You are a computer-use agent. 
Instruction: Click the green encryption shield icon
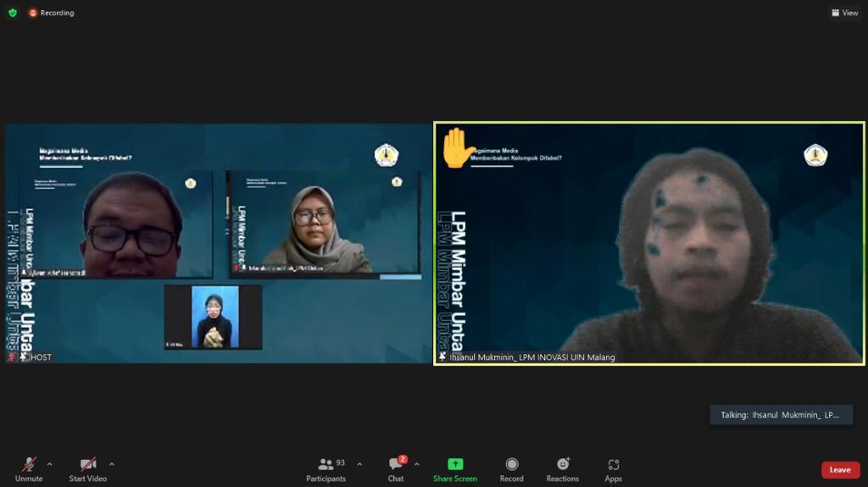tap(13, 13)
